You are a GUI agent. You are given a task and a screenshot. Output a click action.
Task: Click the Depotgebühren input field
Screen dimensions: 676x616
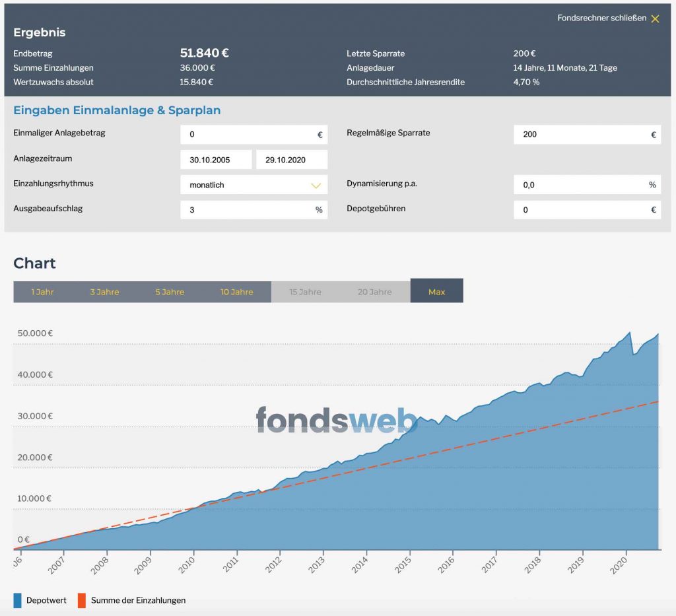[x=587, y=210]
